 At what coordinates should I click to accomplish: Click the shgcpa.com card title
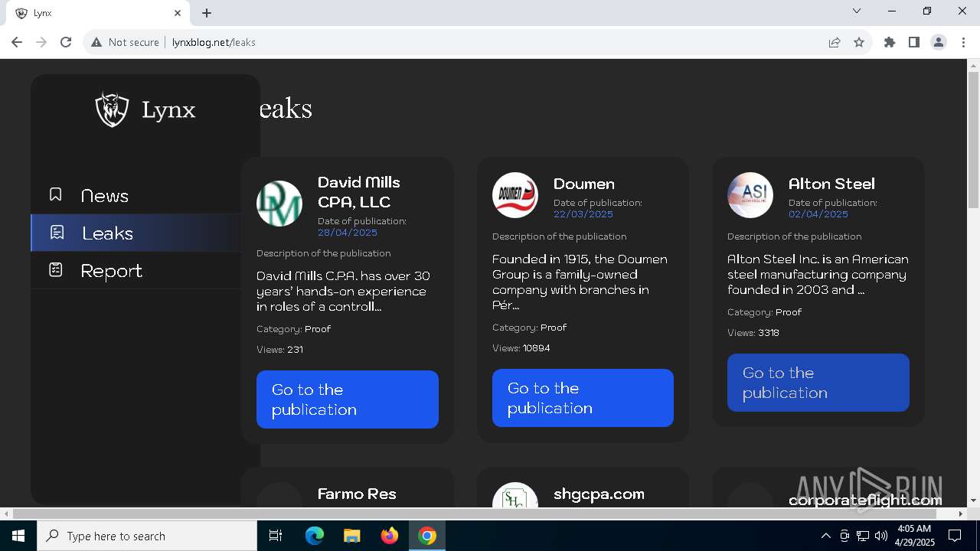pyautogui.click(x=599, y=494)
